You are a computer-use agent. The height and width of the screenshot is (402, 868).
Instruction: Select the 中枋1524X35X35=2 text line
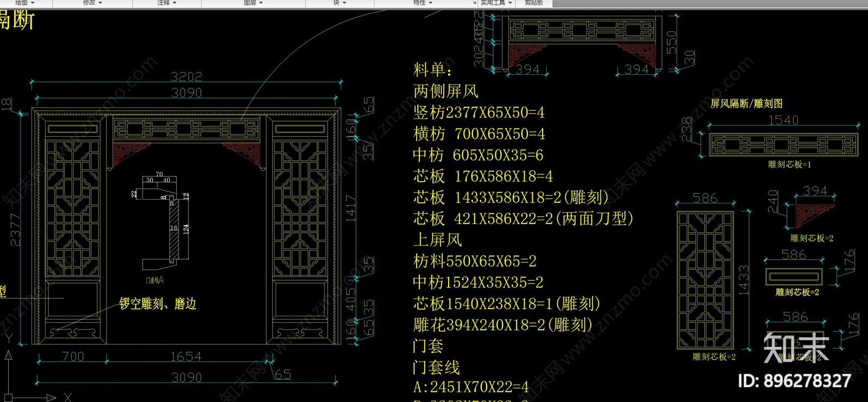click(x=478, y=282)
